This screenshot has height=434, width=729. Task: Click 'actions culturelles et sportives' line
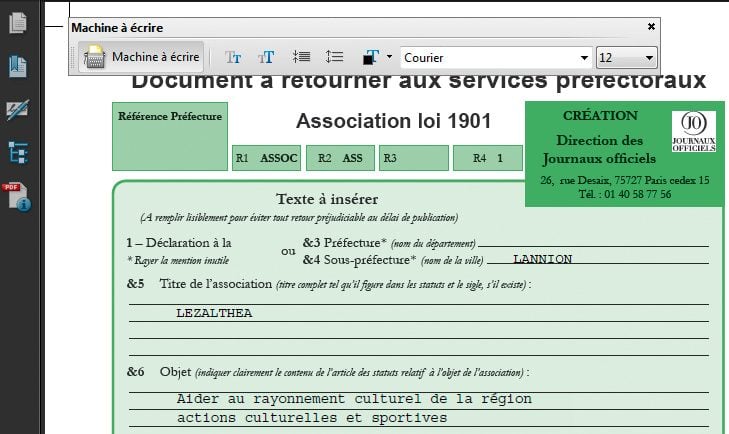(312, 418)
